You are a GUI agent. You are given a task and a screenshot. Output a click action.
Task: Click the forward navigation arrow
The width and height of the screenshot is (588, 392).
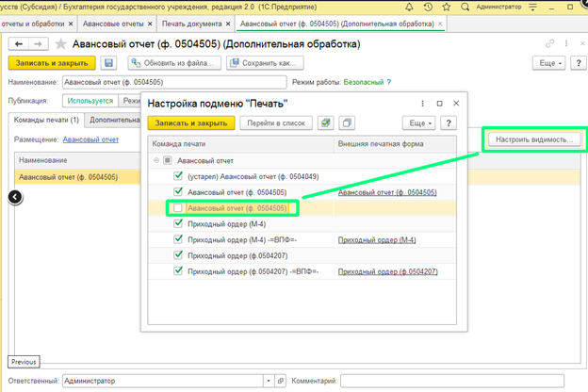tap(41, 43)
